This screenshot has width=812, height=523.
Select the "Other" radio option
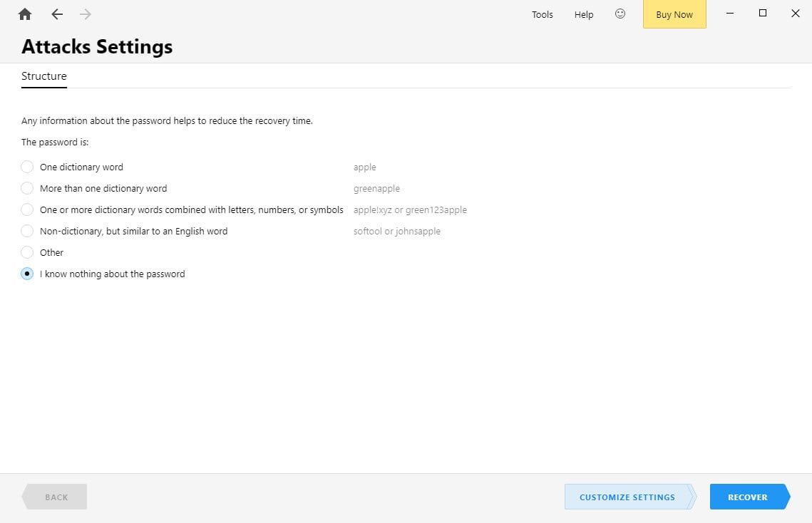point(27,252)
